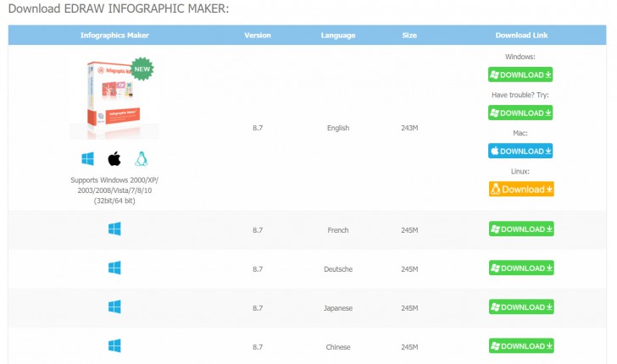
Task: Click the 'Windows:' label above download button
Action: pyautogui.click(x=520, y=57)
